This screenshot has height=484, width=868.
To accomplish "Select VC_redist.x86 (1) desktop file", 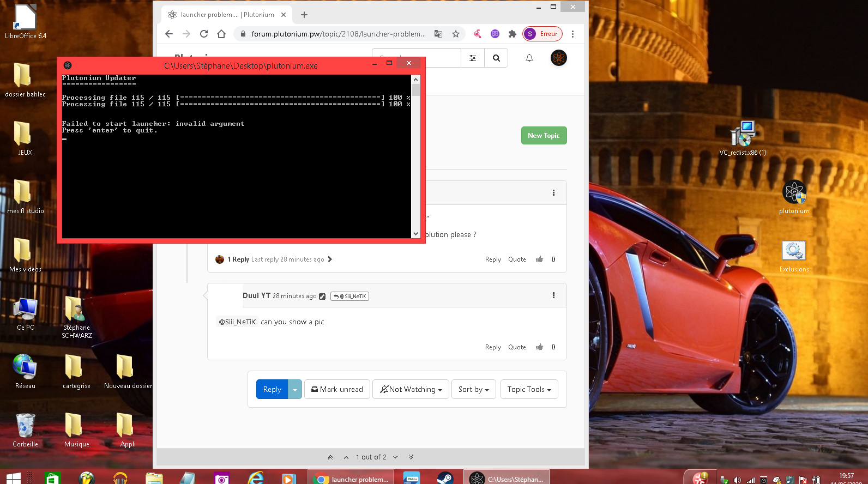I will point(743,138).
